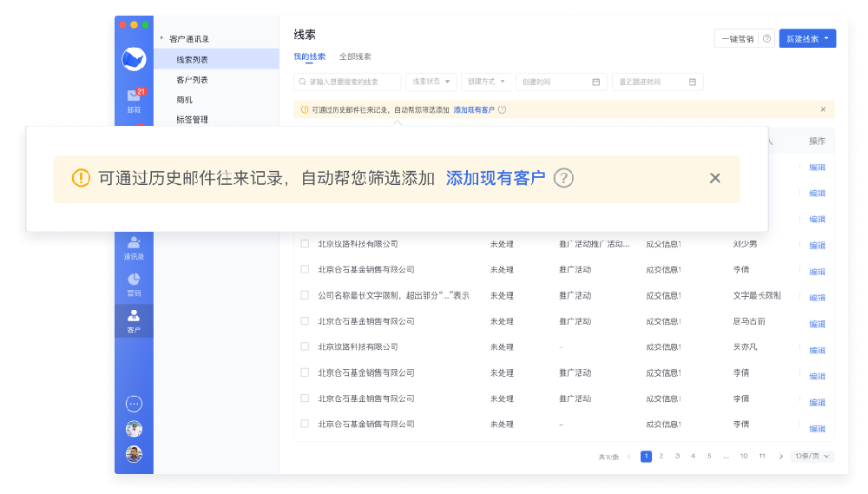Close the yellow notification banner in list

click(823, 109)
